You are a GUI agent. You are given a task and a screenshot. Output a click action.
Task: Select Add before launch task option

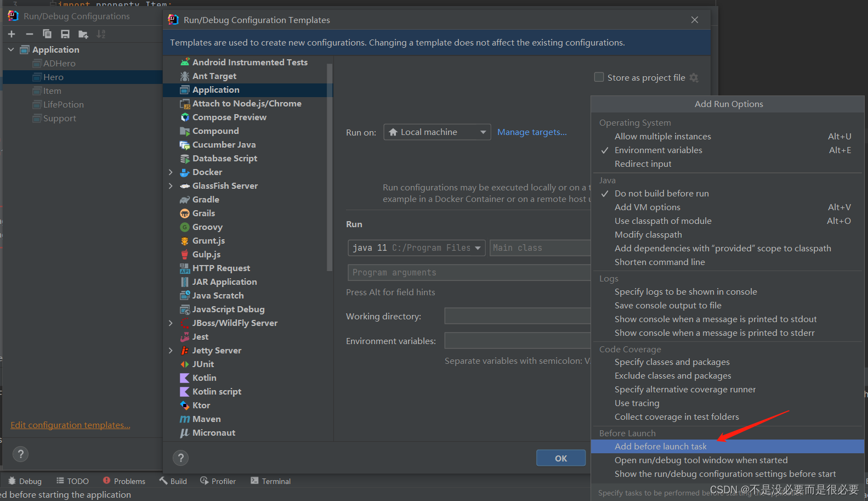click(660, 447)
